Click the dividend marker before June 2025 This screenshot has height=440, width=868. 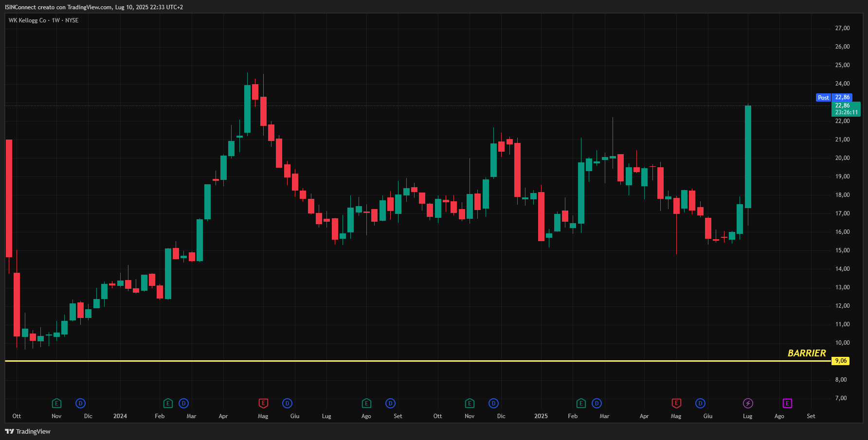[x=700, y=403]
